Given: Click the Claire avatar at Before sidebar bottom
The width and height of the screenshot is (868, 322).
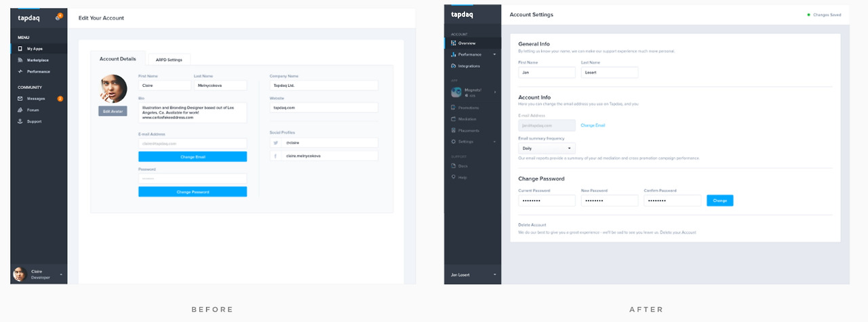Looking at the screenshot, I should click(x=19, y=274).
